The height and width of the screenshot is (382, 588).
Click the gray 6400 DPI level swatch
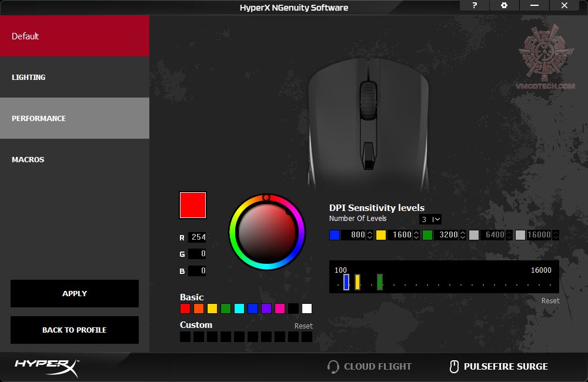click(x=474, y=235)
